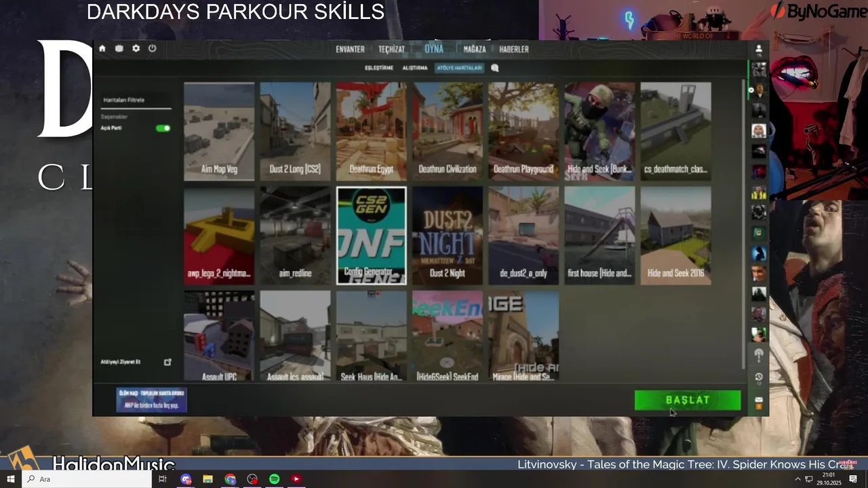Select the Mirage [Hide and Se... map
The width and height of the screenshot is (868, 488).
pos(524,336)
